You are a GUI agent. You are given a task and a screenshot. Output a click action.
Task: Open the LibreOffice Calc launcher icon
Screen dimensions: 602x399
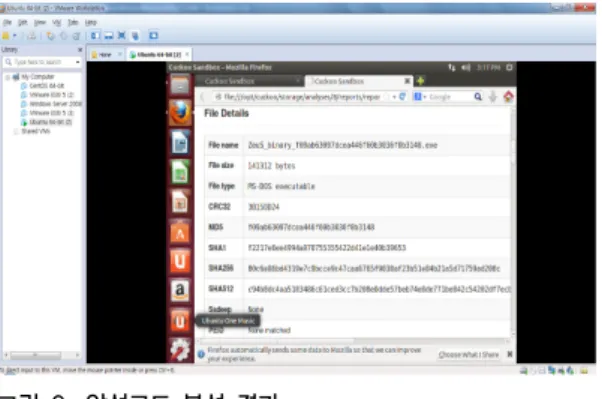tap(180, 172)
